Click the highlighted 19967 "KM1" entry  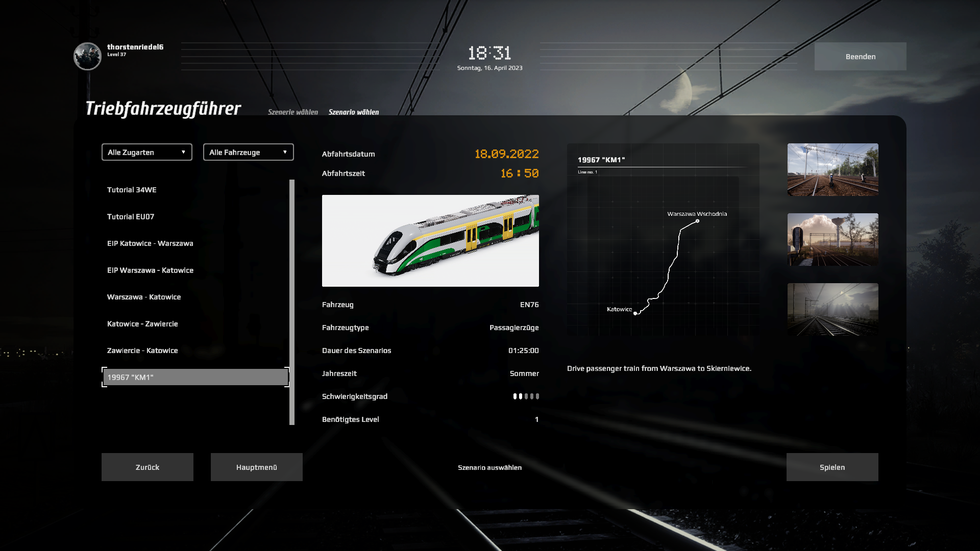click(x=195, y=378)
